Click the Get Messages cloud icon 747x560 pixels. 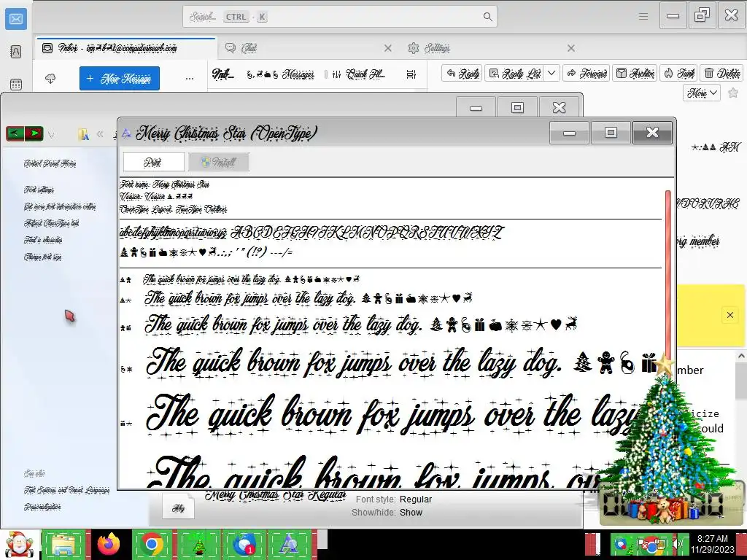(x=50, y=78)
